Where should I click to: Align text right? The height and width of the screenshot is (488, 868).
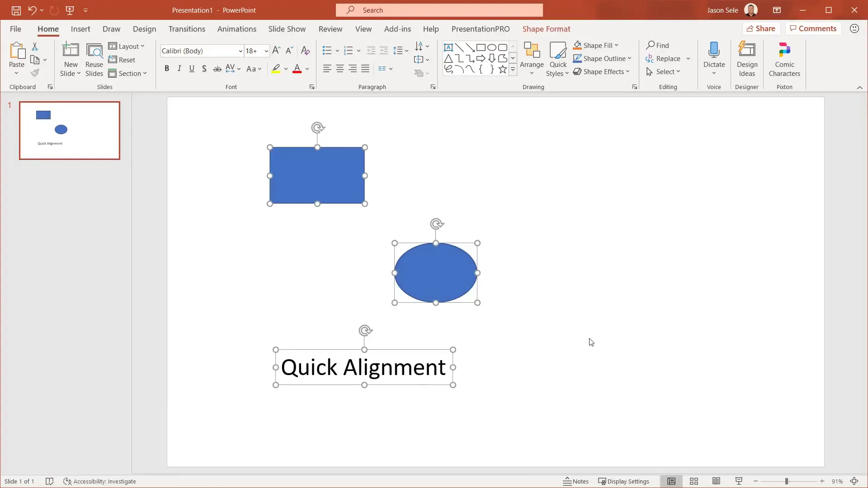coord(353,69)
